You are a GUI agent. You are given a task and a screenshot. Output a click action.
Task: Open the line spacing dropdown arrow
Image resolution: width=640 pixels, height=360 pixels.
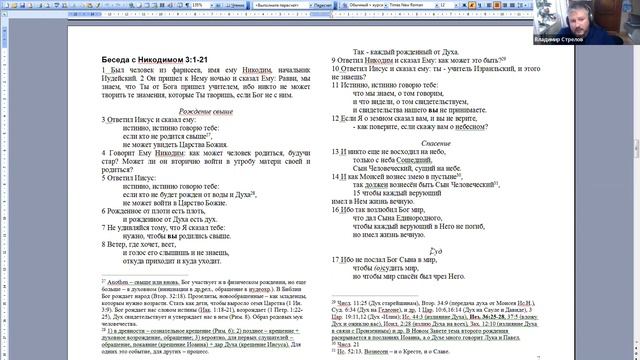(x=526, y=5)
